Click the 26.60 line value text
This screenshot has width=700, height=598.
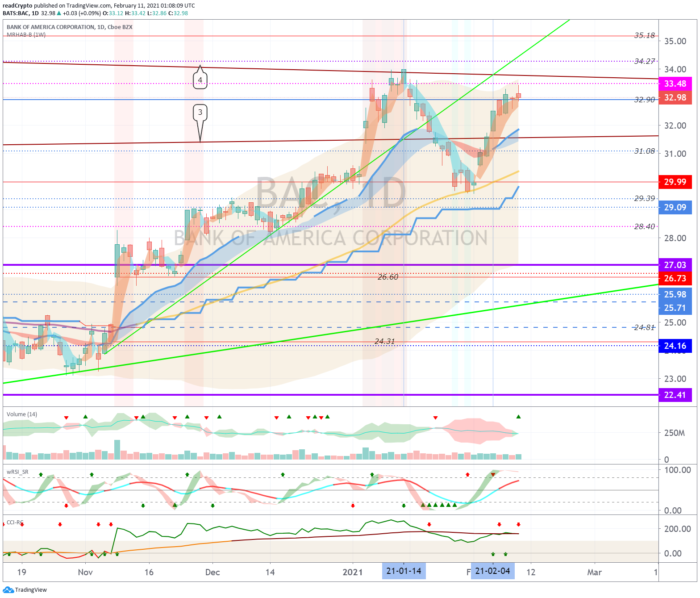(x=387, y=277)
